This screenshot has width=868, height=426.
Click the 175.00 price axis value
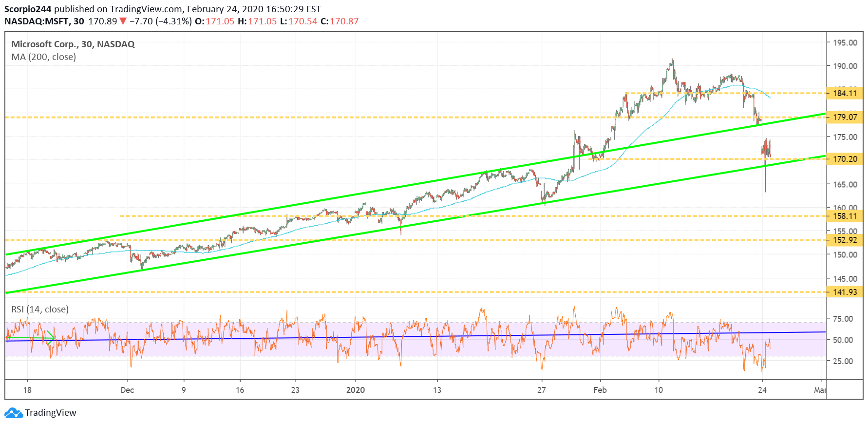(x=845, y=137)
